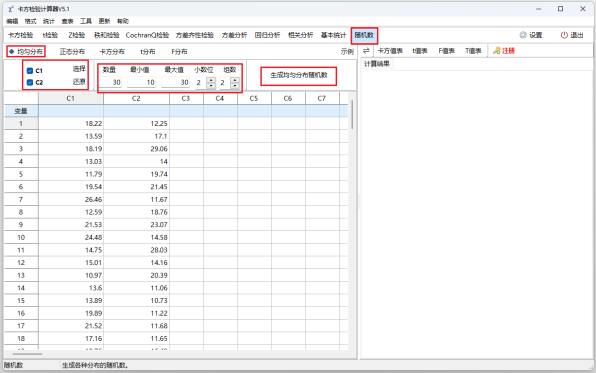Switch to the 方差齐性检验 tab
Viewport: 596px width, 373px height.
[195, 35]
